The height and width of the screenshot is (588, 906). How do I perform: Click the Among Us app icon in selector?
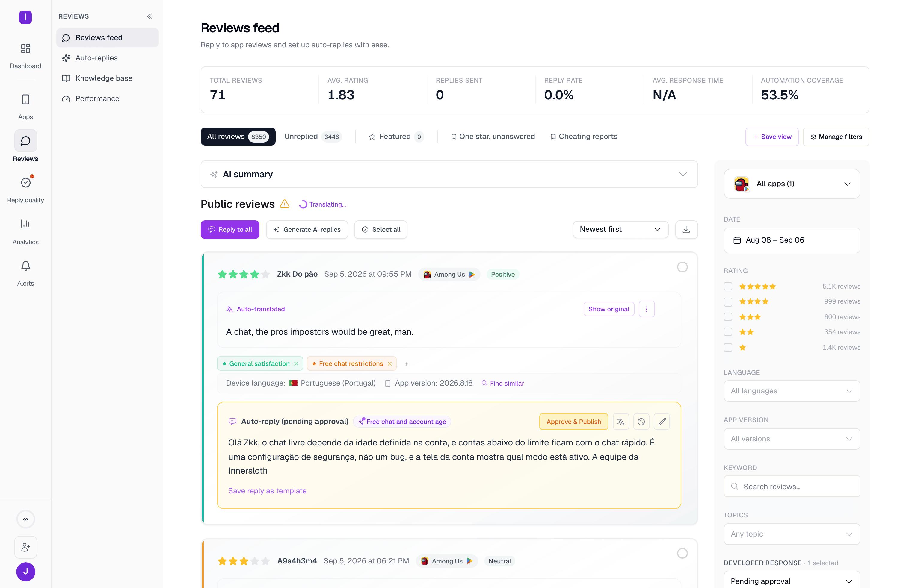pos(741,184)
